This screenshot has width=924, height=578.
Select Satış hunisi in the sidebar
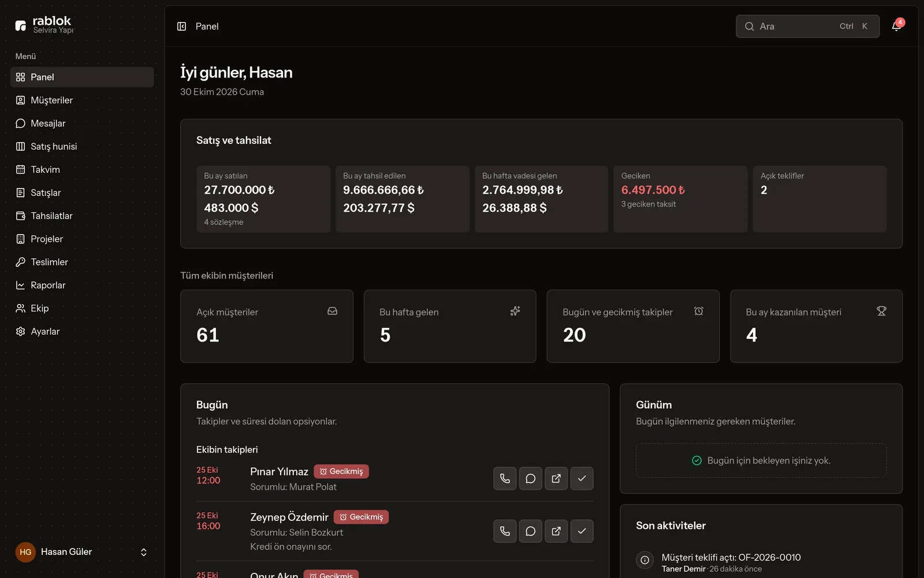click(82, 146)
